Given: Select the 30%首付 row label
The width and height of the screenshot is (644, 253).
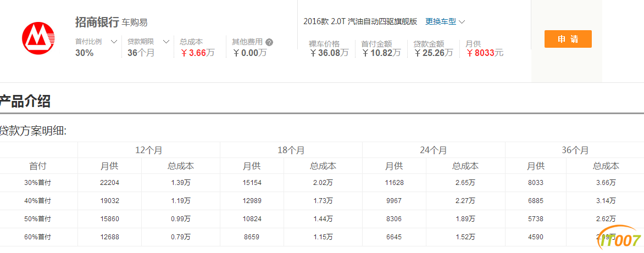Looking at the screenshot, I should pyautogui.click(x=38, y=183).
